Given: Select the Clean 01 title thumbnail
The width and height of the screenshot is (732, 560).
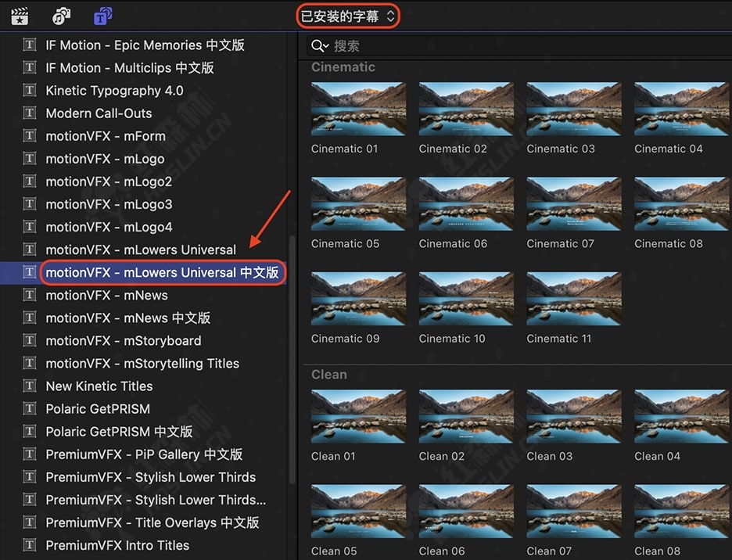Looking at the screenshot, I should (358, 417).
